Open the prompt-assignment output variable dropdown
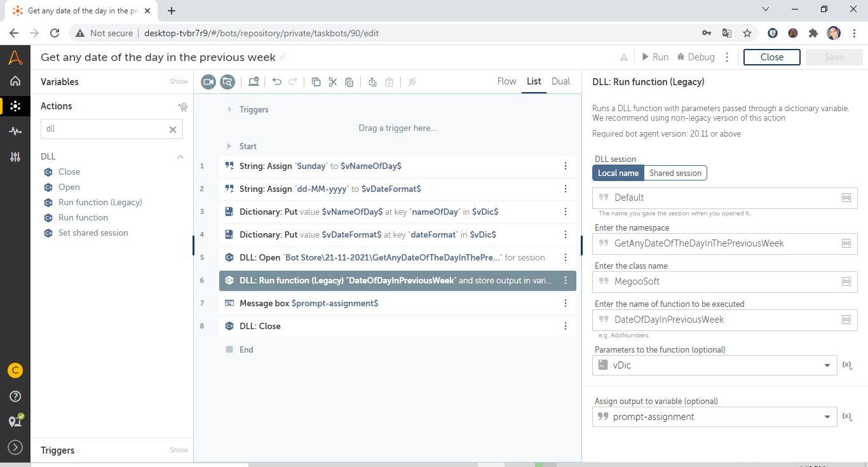 click(827, 417)
